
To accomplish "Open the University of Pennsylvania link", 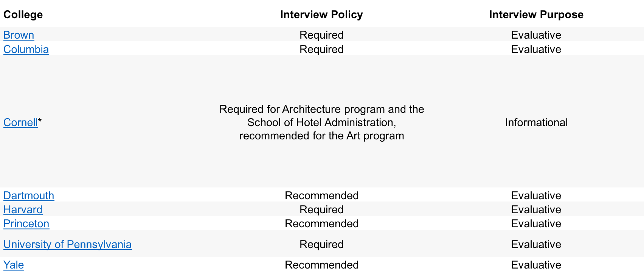I will pos(67,244).
